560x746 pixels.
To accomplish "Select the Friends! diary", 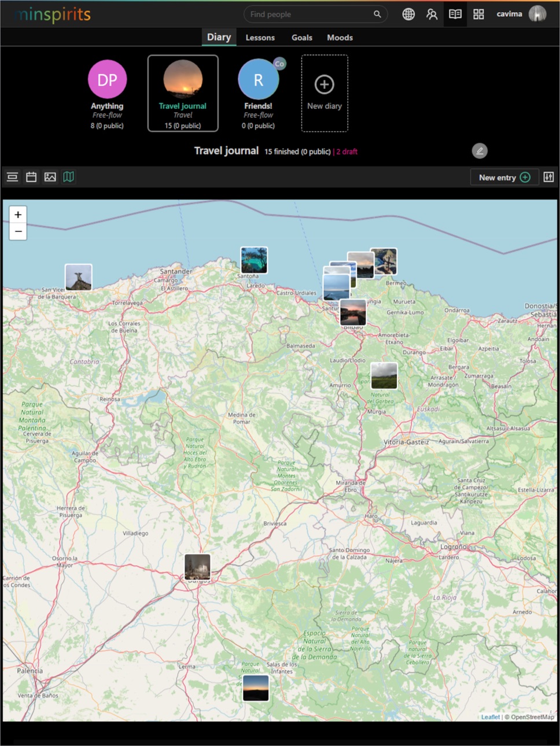I will coord(259,94).
